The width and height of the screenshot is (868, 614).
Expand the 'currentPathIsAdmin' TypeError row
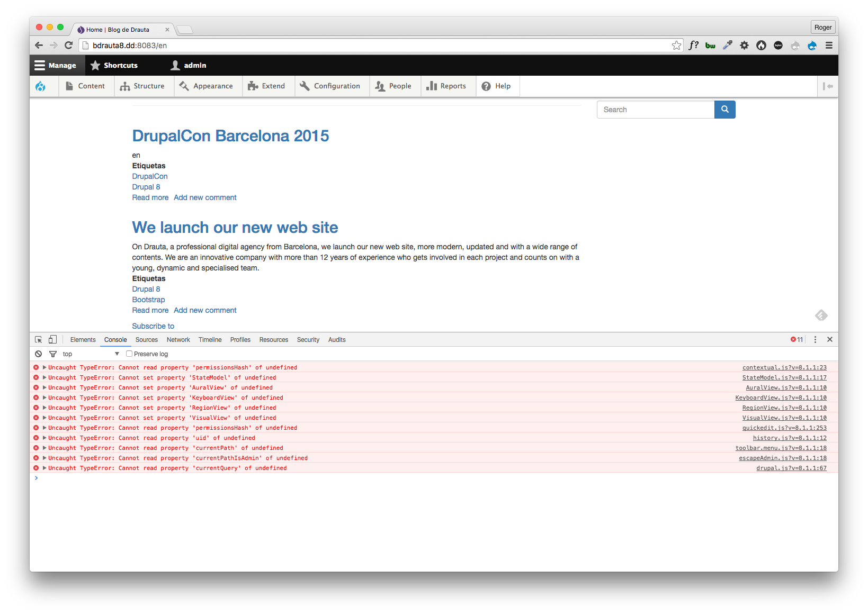44,458
